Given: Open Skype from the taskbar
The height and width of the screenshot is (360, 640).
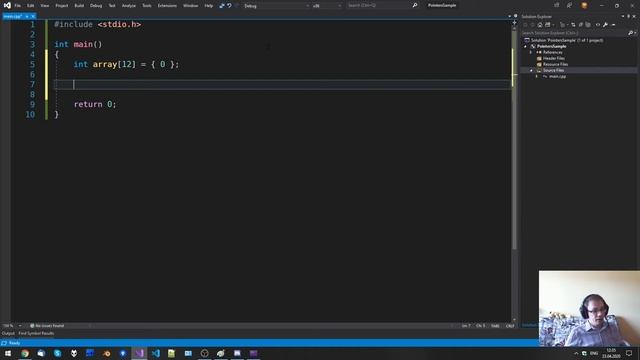Looking at the screenshot, I should click(x=58, y=353).
